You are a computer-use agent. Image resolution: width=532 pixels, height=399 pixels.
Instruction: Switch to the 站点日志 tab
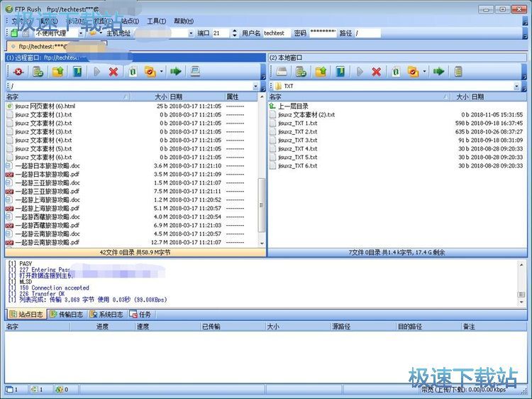coord(26,315)
